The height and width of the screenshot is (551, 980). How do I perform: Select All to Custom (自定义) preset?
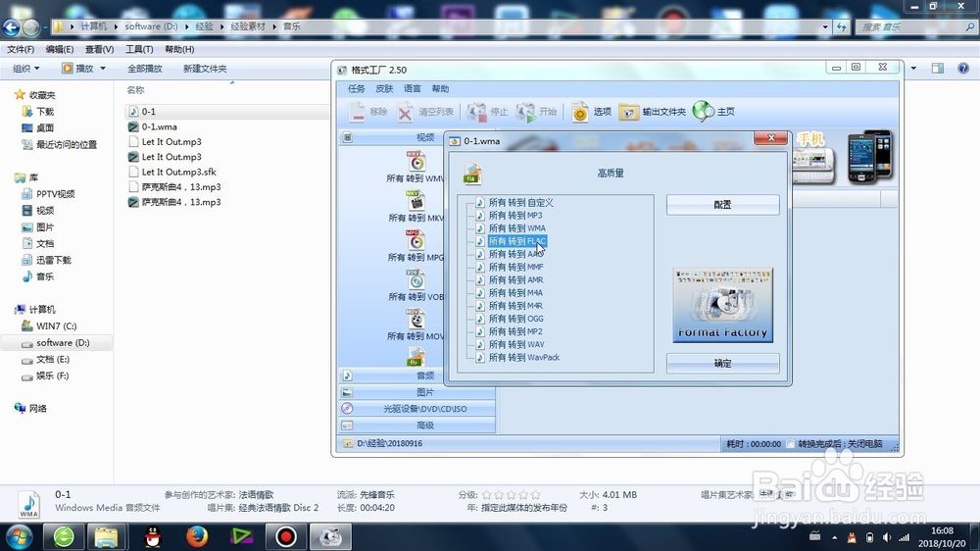[x=520, y=203]
